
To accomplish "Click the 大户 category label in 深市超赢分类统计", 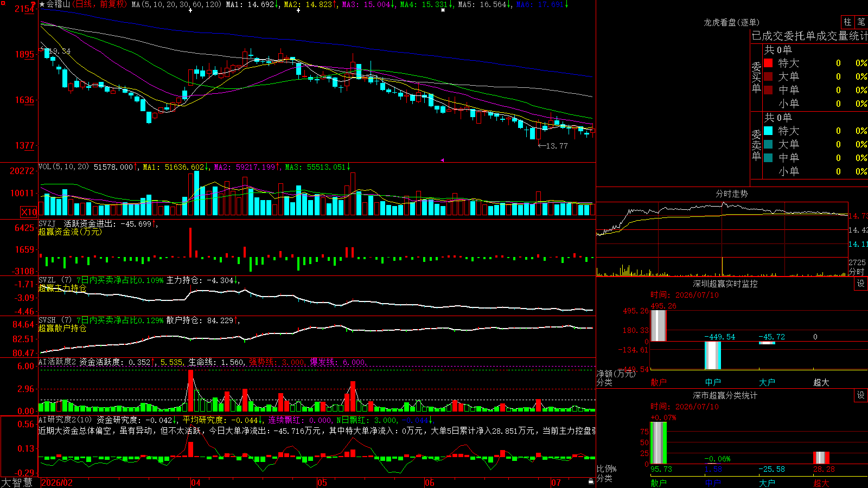I will [767, 483].
